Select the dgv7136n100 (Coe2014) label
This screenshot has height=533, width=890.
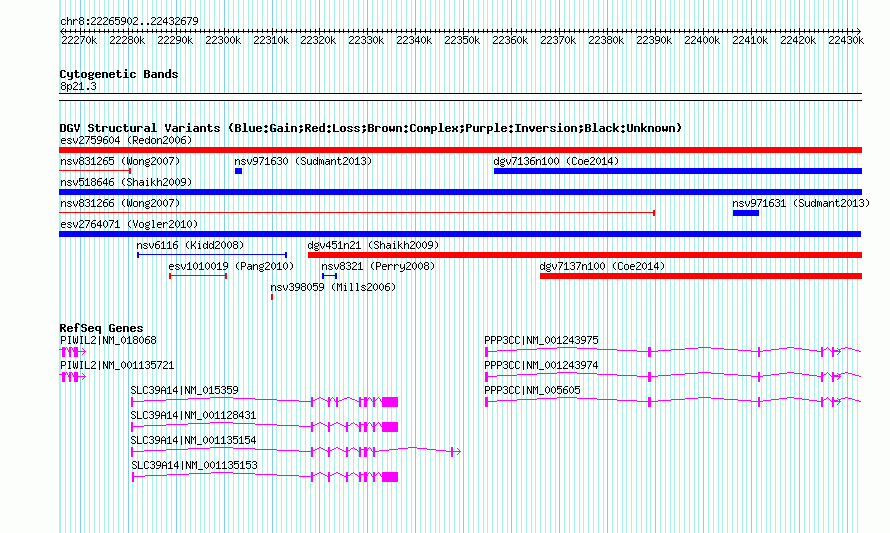click(556, 161)
